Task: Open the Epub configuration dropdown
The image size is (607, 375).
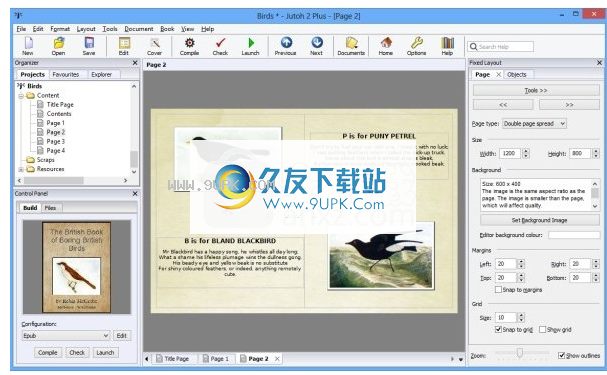Action: pos(65,336)
